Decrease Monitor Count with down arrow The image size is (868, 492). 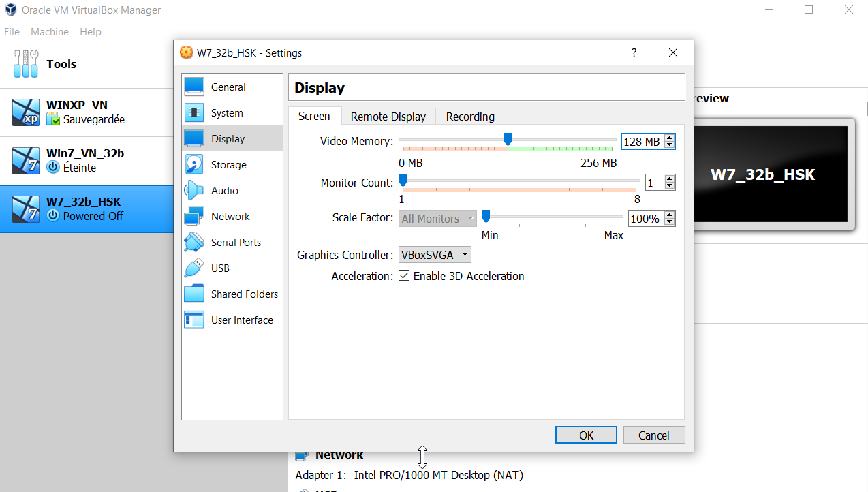pyautogui.click(x=670, y=186)
